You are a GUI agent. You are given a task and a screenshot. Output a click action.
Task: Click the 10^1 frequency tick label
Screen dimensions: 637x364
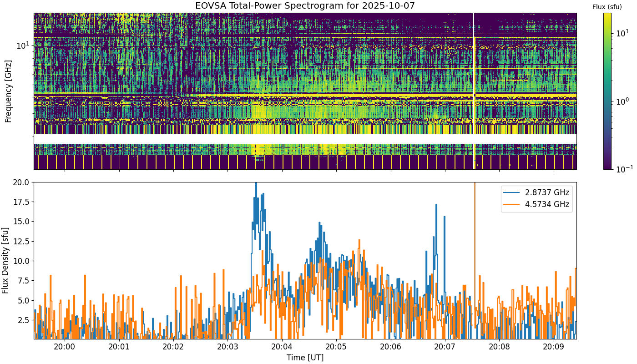pos(23,45)
